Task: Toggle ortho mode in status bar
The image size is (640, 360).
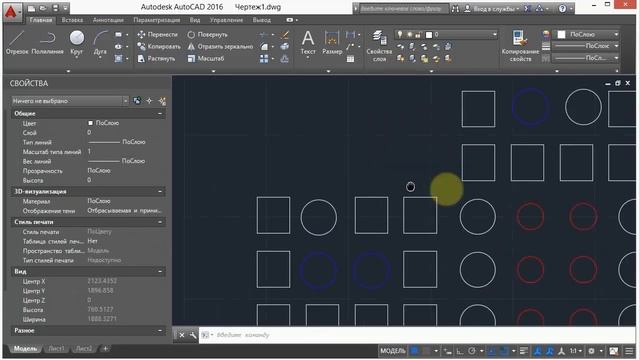Action: tap(460, 351)
